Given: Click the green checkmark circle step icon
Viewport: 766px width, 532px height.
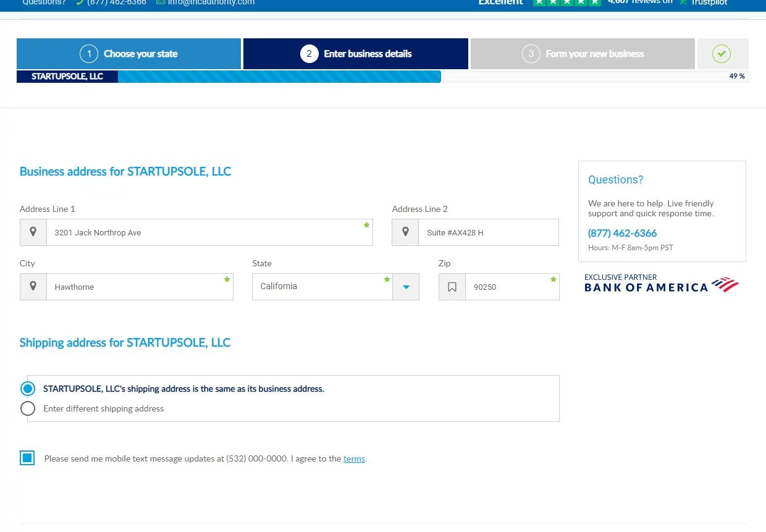Looking at the screenshot, I should click(721, 54).
